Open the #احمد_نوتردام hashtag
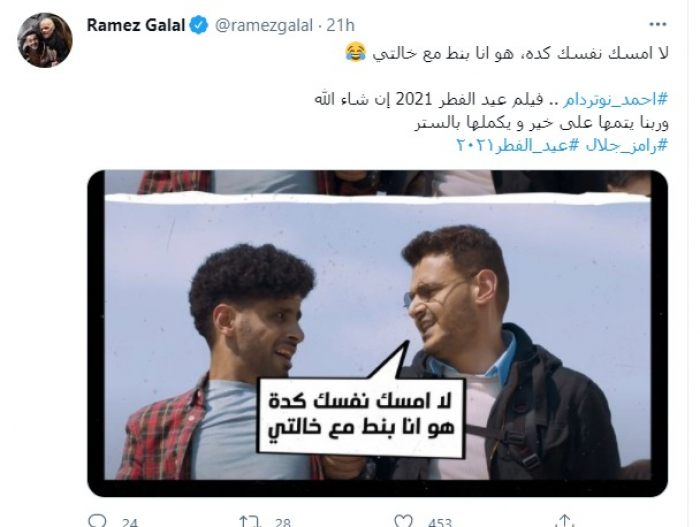The width and height of the screenshot is (700, 527). click(x=615, y=100)
